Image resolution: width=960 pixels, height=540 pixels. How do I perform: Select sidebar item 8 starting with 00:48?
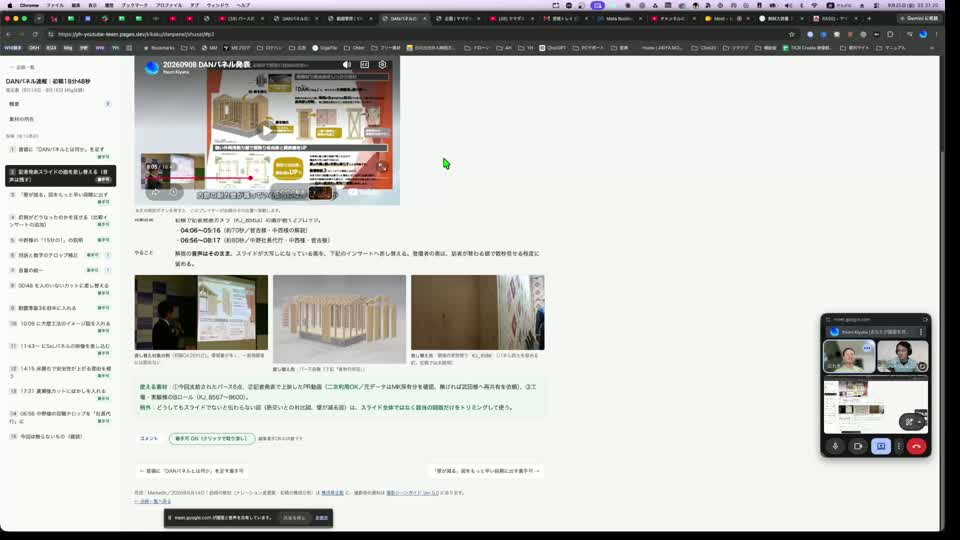[59, 288]
